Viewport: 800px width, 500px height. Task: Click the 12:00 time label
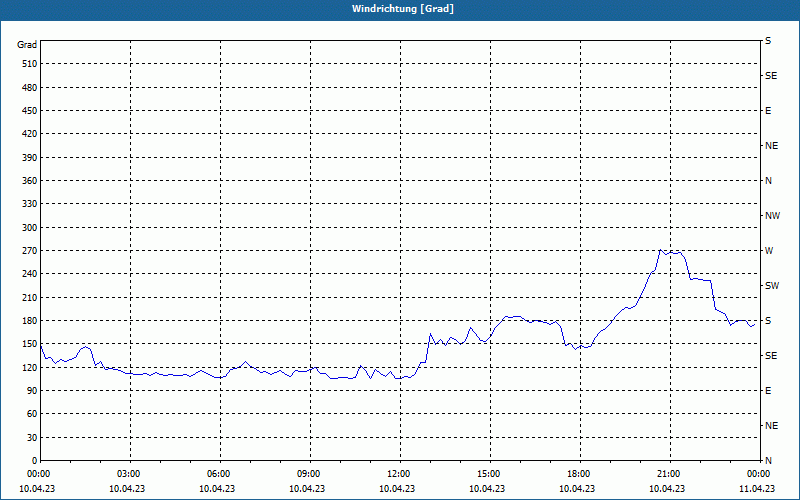(400, 474)
